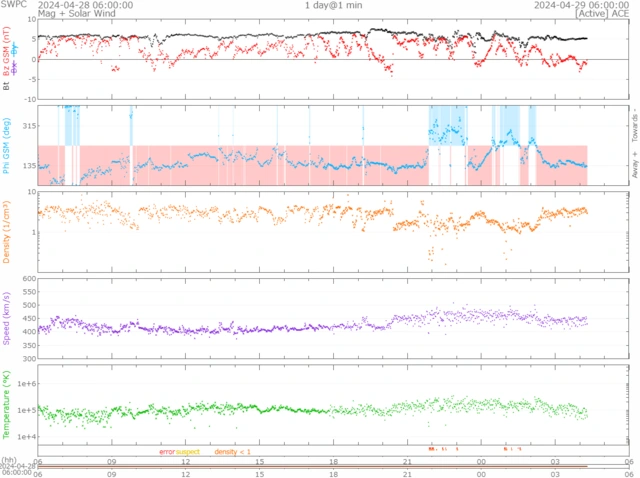Click the 18 hour tick on bottom time axis

click(333, 461)
